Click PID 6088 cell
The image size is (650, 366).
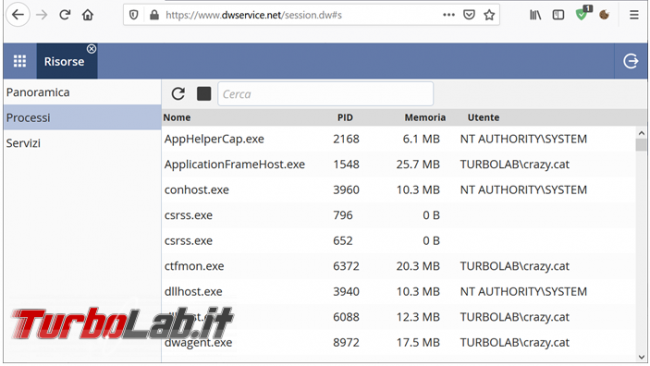click(346, 317)
